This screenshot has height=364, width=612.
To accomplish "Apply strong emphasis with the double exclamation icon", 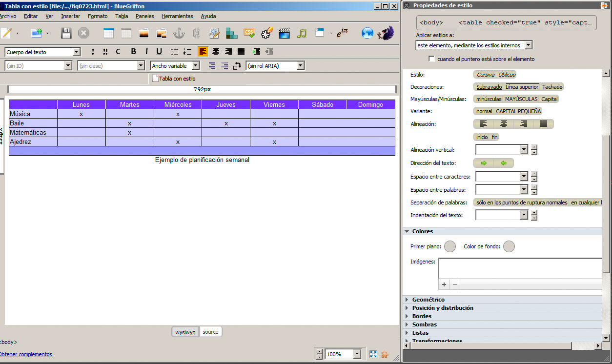I will (x=105, y=52).
